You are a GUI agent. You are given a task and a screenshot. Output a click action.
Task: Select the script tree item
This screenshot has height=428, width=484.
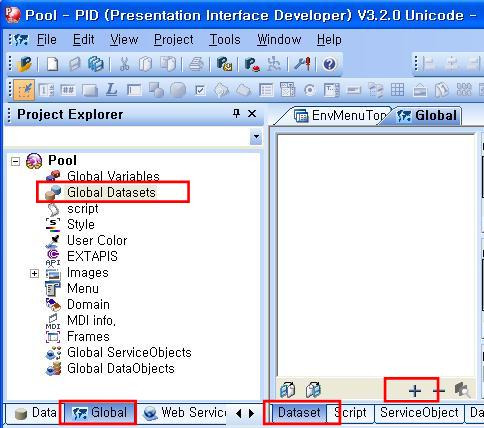coord(83,209)
